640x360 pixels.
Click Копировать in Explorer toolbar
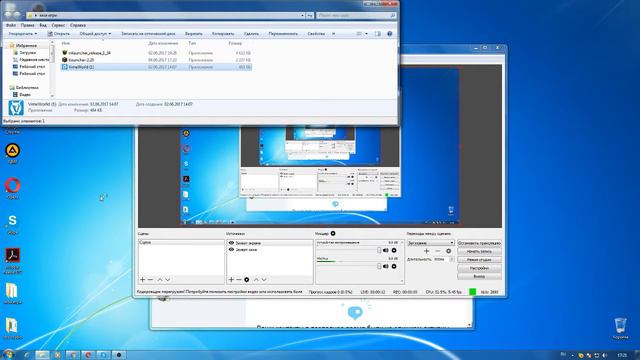[223, 34]
